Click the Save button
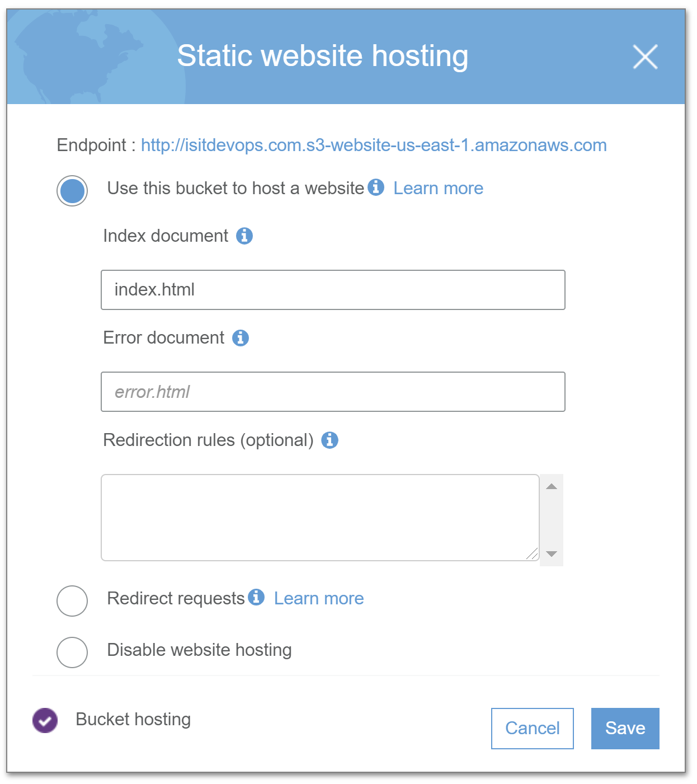 click(625, 729)
